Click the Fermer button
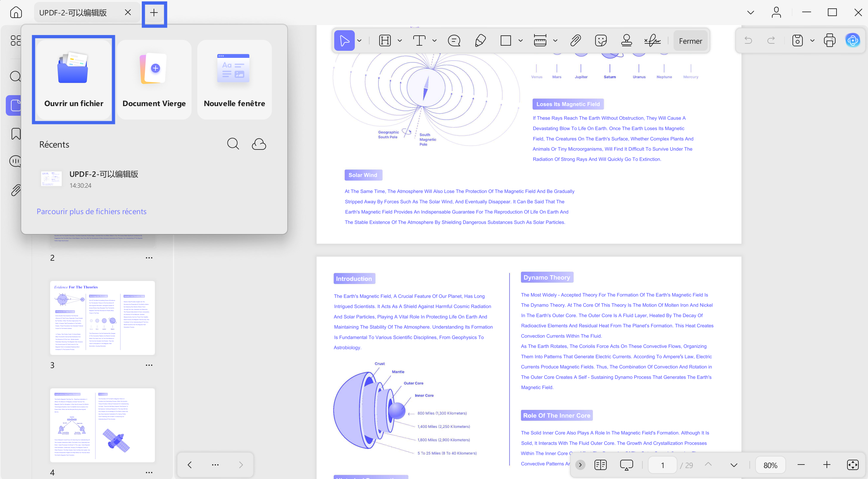 (690, 41)
